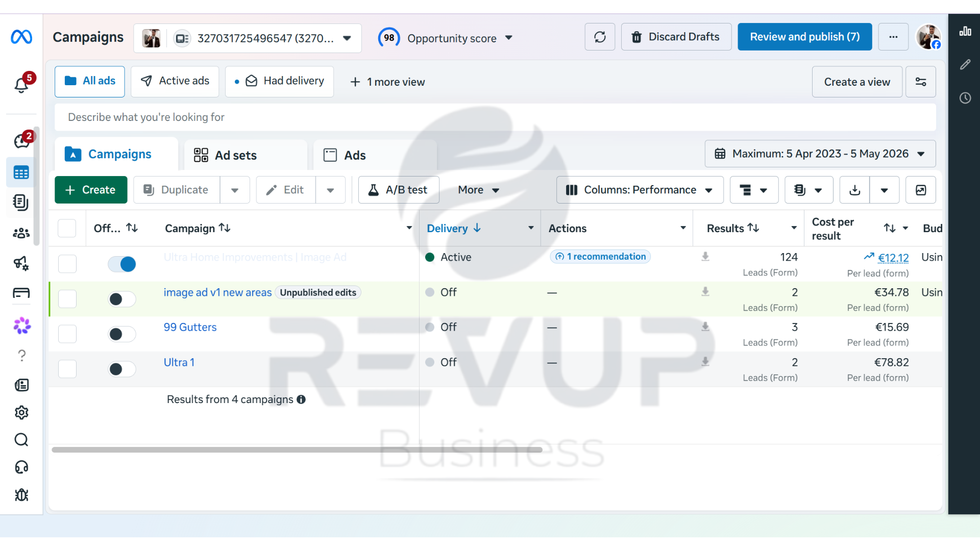The height and width of the screenshot is (551, 980).
Task: Open the support headset icon
Action: [21, 467]
